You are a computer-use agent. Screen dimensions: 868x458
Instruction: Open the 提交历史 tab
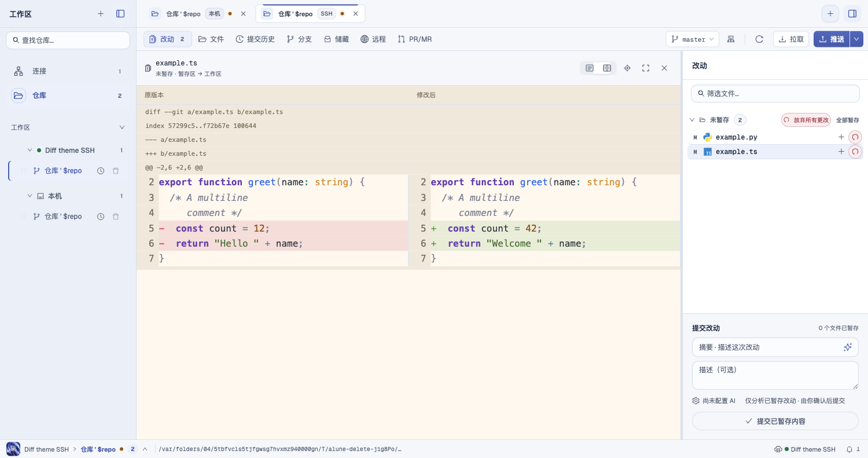point(255,39)
